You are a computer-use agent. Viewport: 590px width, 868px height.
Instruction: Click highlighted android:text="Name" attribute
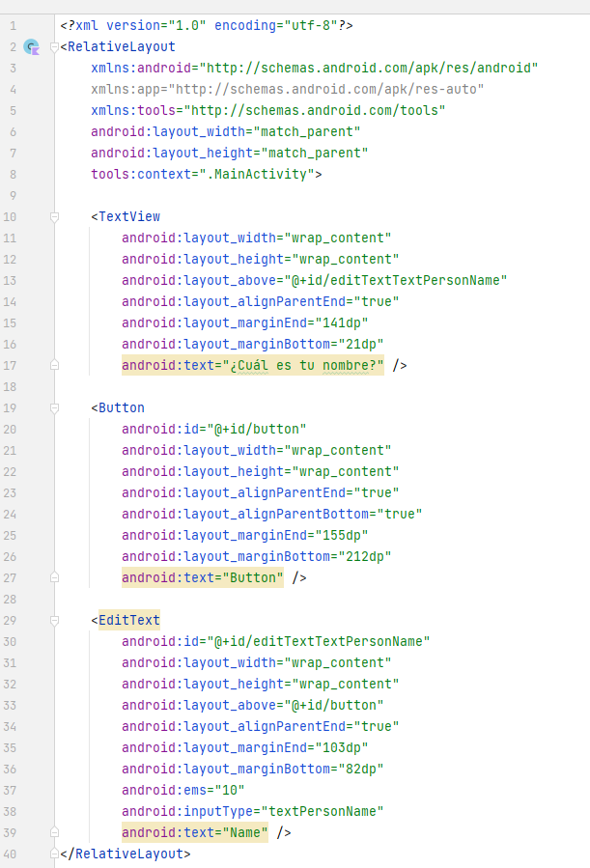[x=195, y=832]
